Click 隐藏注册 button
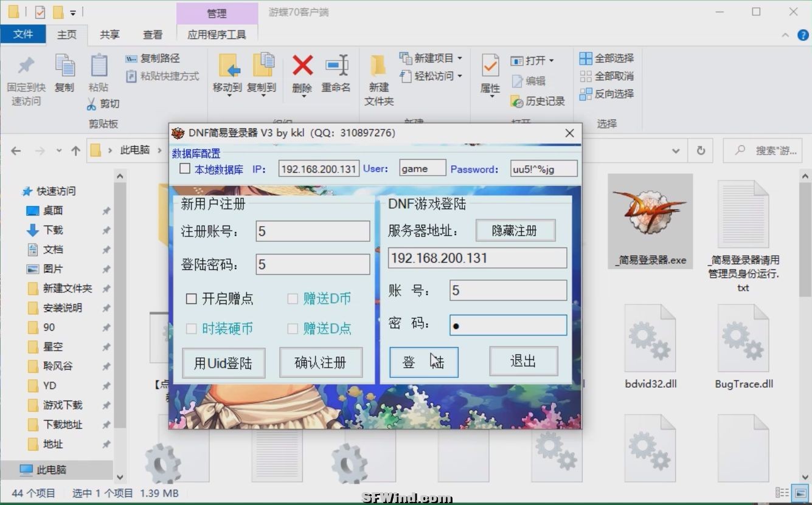The image size is (812, 505). point(515,231)
